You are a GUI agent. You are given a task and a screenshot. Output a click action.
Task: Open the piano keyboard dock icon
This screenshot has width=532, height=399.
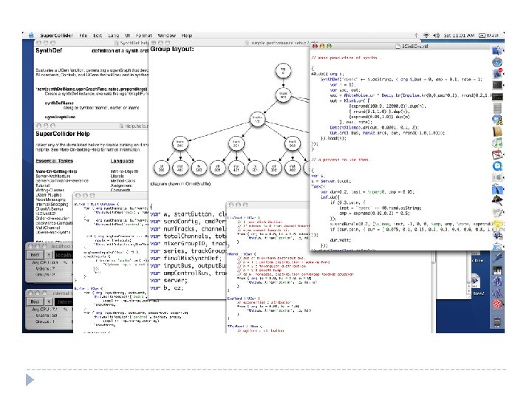[x=497, y=270]
